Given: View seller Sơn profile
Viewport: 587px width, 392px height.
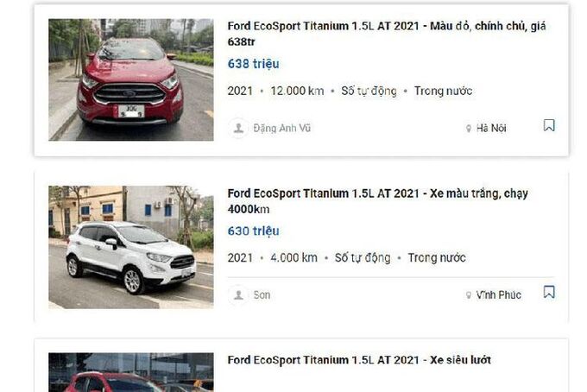Looking at the screenshot, I should [x=262, y=294].
